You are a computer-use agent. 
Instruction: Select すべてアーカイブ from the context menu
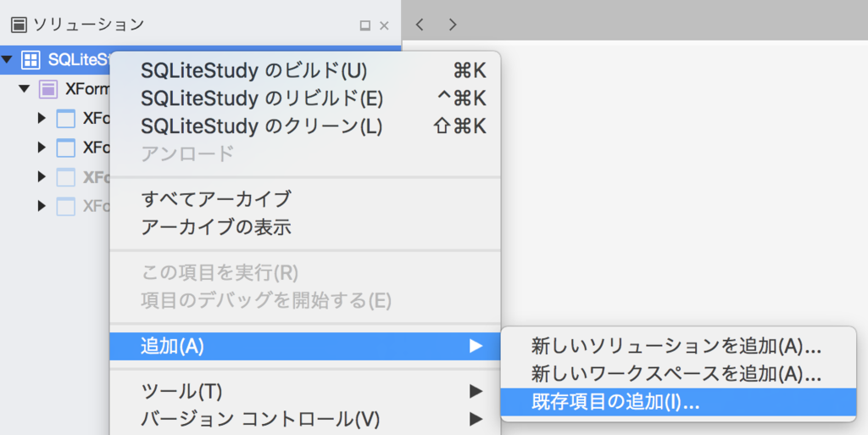tap(305, 199)
